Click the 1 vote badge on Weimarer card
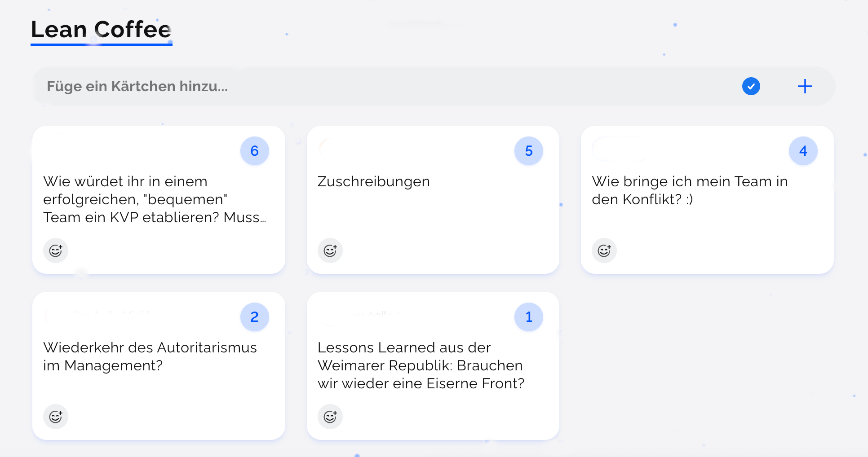The width and height of the screenshot is (868, 457). click(x=529, y=317)
